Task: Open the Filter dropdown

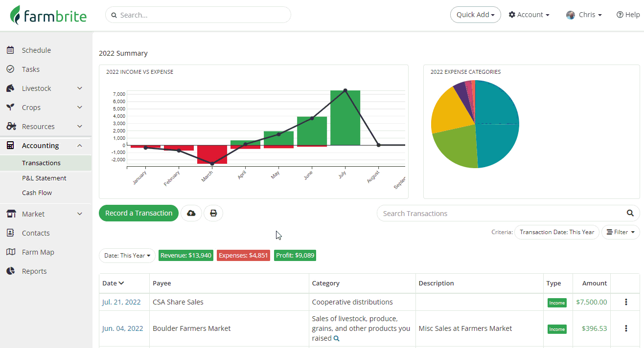Action: pos(621,232)
